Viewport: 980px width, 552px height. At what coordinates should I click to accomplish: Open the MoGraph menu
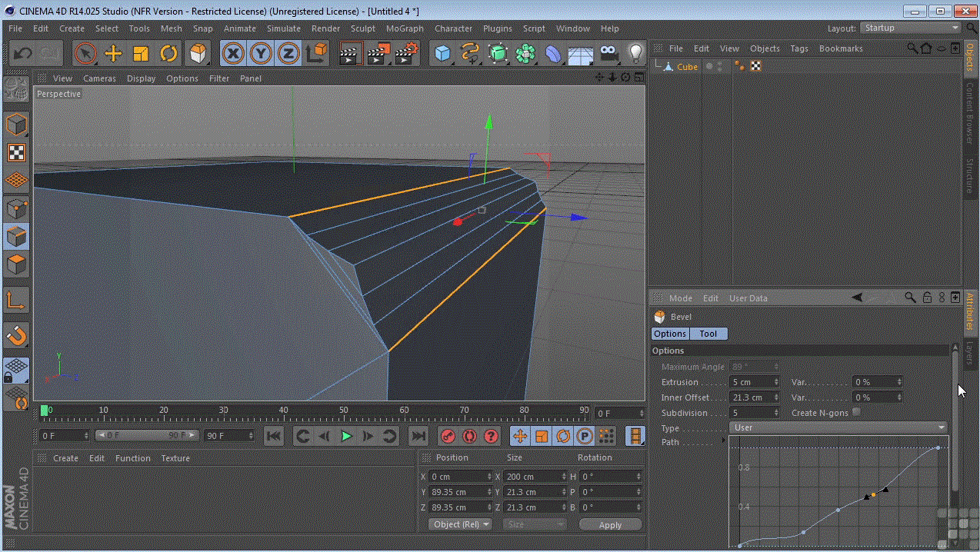coord(405,28)
